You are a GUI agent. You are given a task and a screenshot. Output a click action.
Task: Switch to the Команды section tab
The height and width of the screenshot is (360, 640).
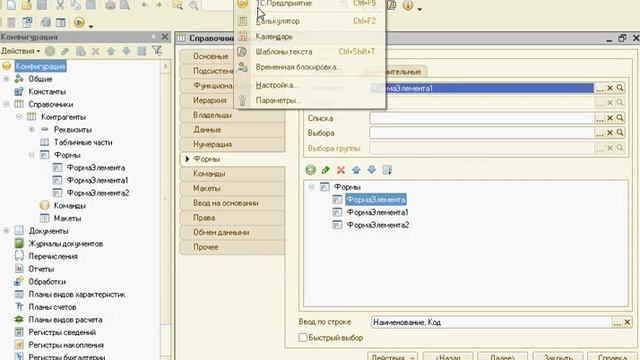(x=233, y=174)
